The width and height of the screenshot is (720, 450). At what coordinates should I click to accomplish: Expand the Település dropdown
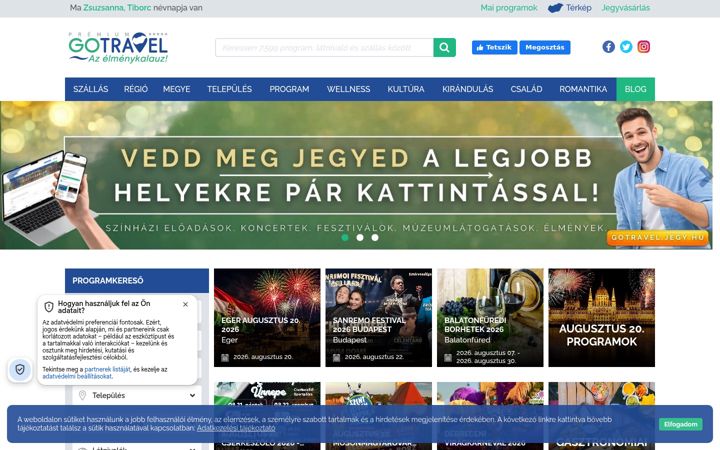click(x=136, y=395)
